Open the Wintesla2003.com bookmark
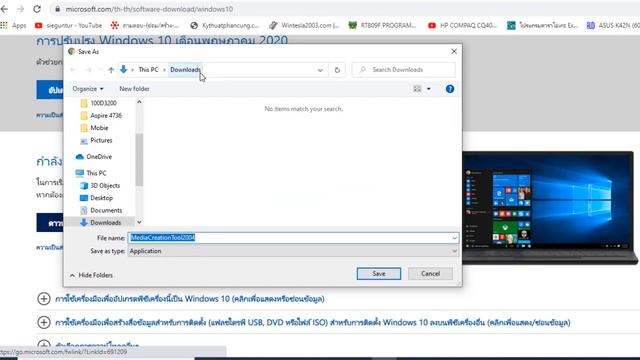 pyautogui.click(x=304, y=25)
